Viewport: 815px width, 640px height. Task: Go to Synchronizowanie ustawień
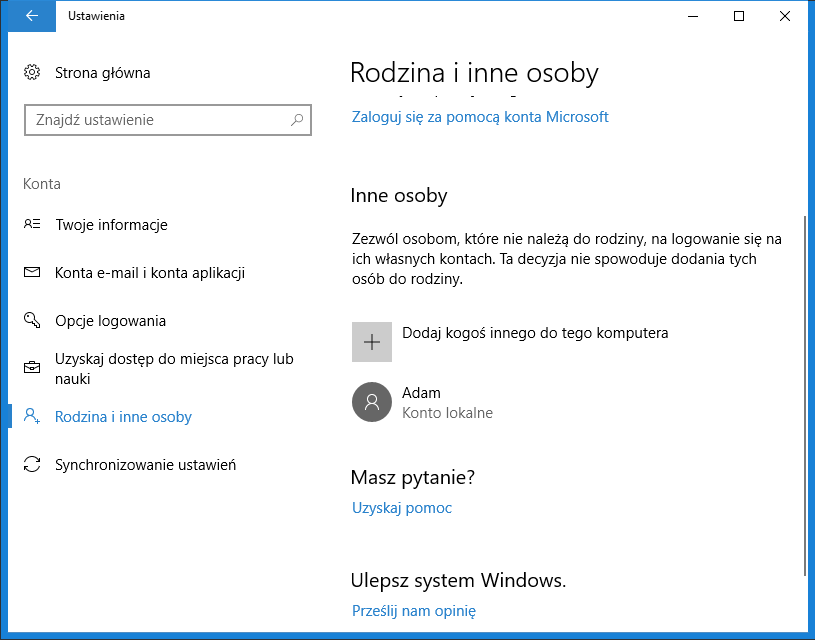145,465
